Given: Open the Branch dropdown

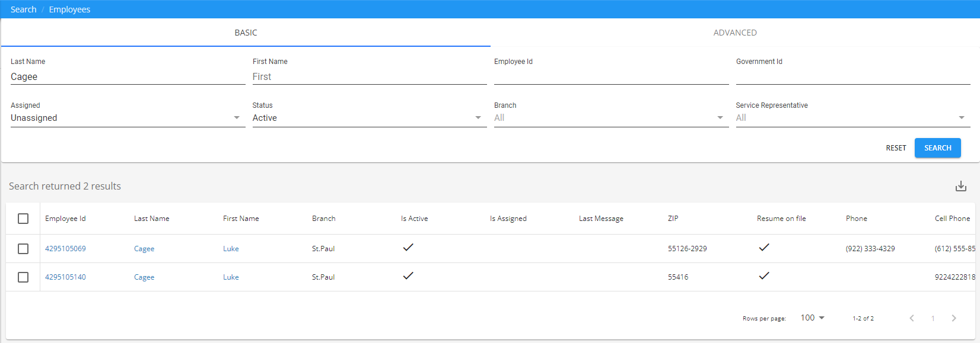Looking at the screenshot, I should click(x=611, y=118).
